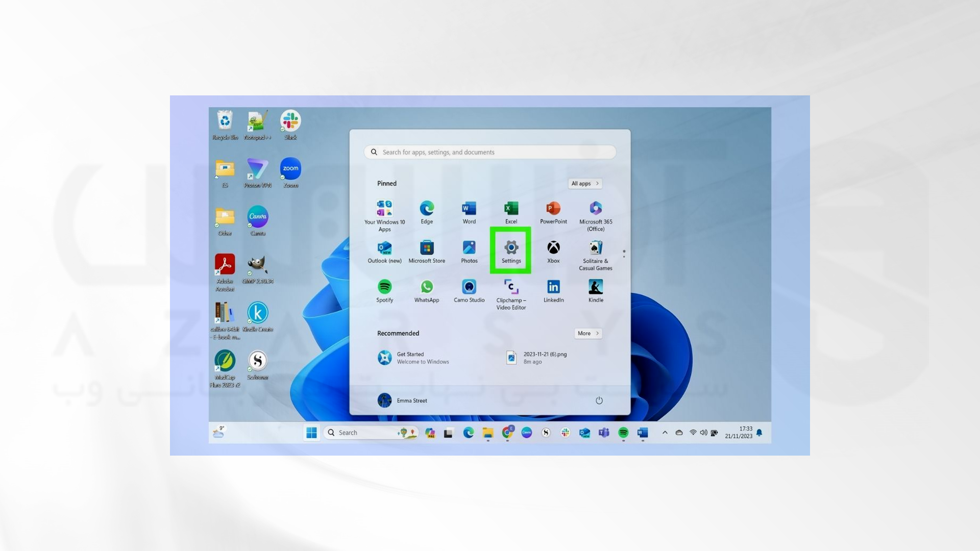This screenshot has height=551, width=980.
Task: Open the weather widget on taskbar
Action: 219,432
